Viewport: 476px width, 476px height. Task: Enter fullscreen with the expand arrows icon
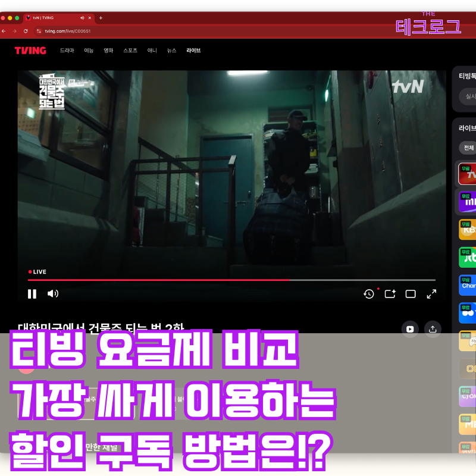(431, 293)
